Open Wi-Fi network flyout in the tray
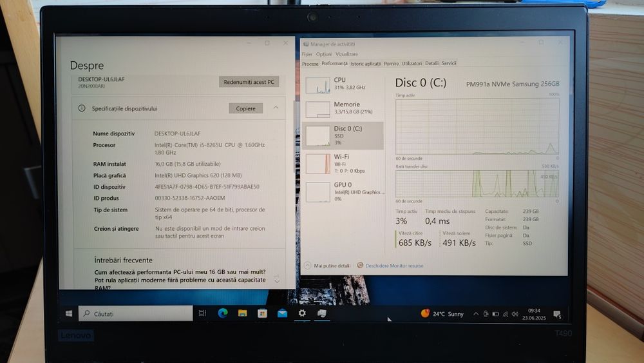644x363 pixels. (505, 314)
